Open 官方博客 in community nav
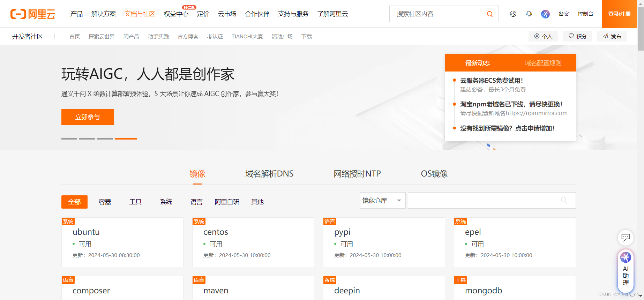The image size is (644, 300). point(188,36)
